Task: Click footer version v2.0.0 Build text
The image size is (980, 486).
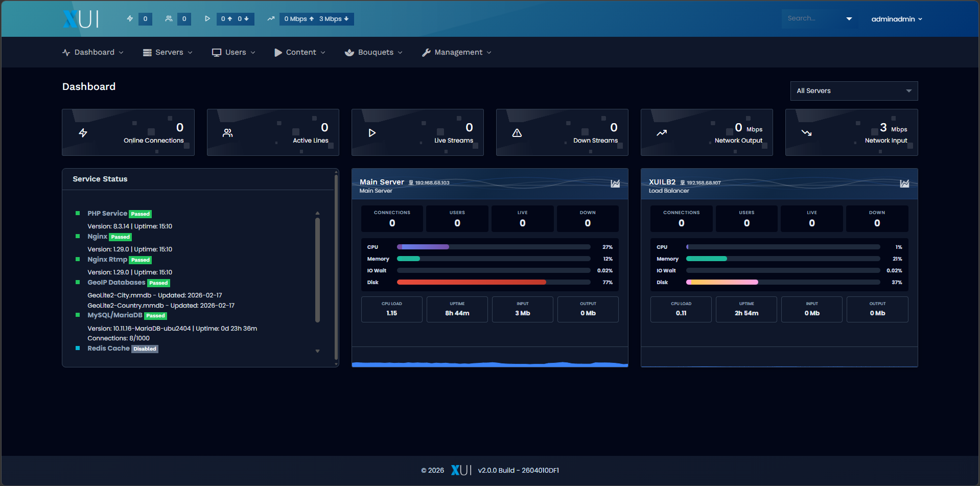Action: click(518, 470)
